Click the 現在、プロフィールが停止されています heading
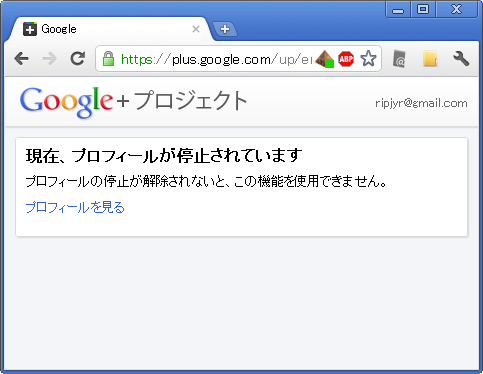The width and height of the screenshot is (483, 374). point(164,156)
